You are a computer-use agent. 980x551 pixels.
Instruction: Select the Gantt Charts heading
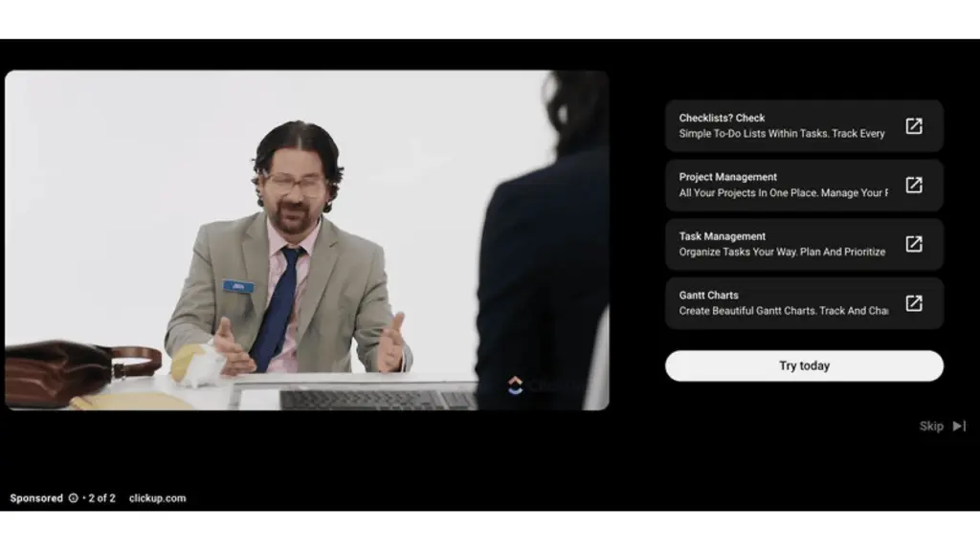(x=708, y=296)
